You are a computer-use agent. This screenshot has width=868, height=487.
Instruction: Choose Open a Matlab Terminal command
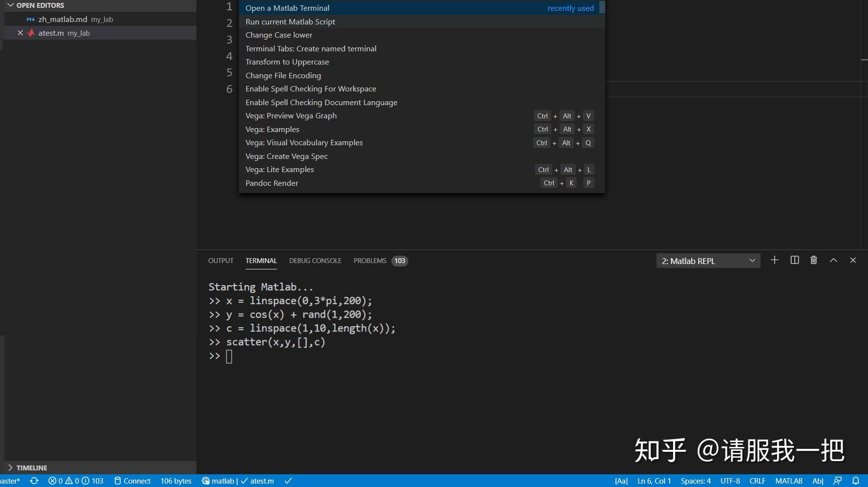coord(419,8)
